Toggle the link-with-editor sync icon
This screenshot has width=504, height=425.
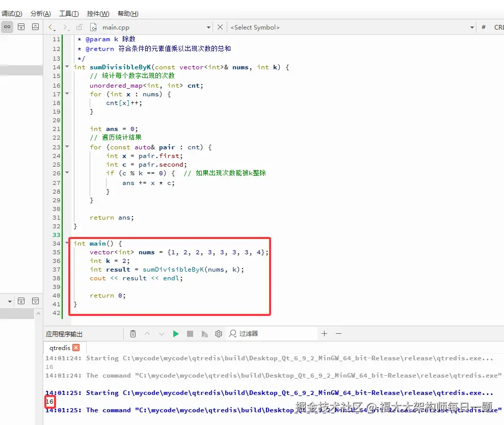(7, 27)
